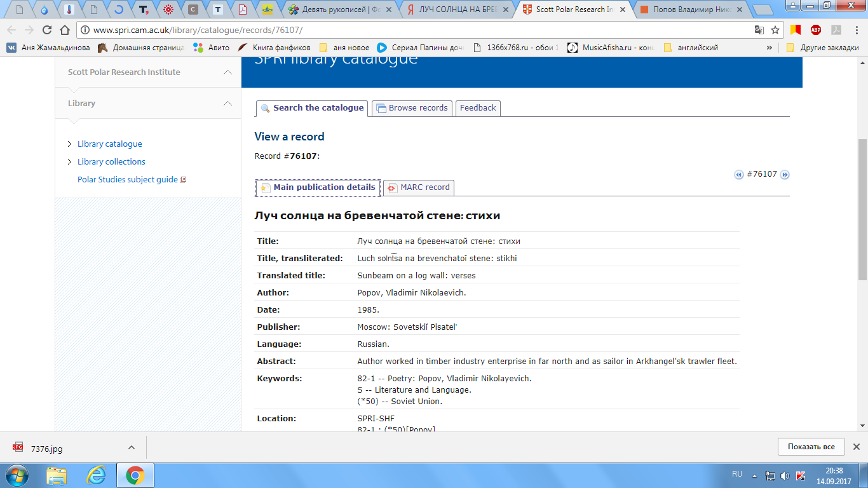Open the английский bookmarks folder
The height and width of the screenshot is (488, 868).
(690, 48)
